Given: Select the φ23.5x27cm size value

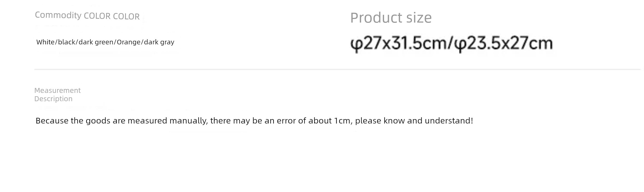Looking at the screenshot, I should [504, 43].
